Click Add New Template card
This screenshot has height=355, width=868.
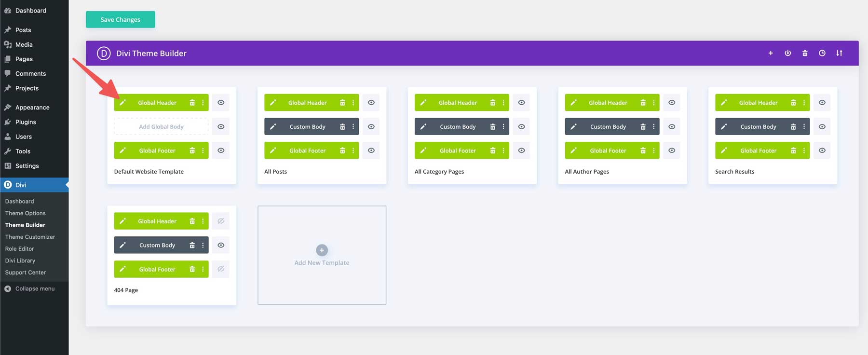[322, 255]
